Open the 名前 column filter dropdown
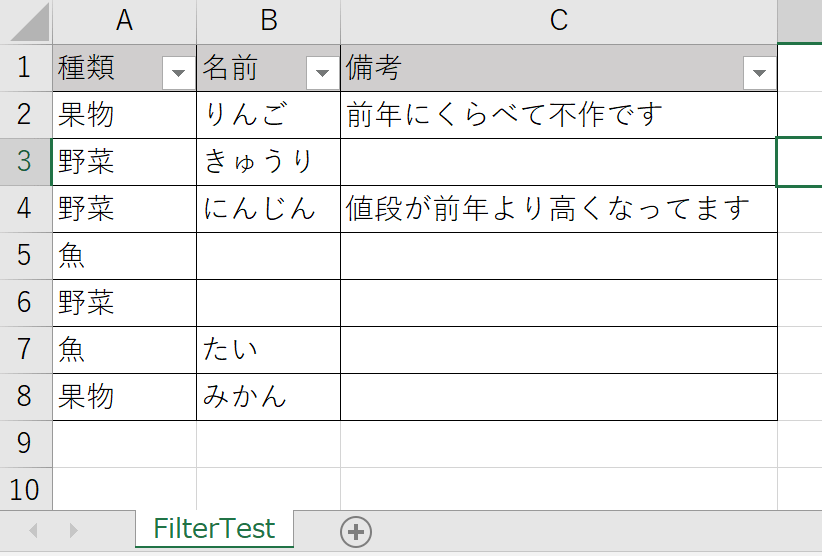 coord(322,72)
